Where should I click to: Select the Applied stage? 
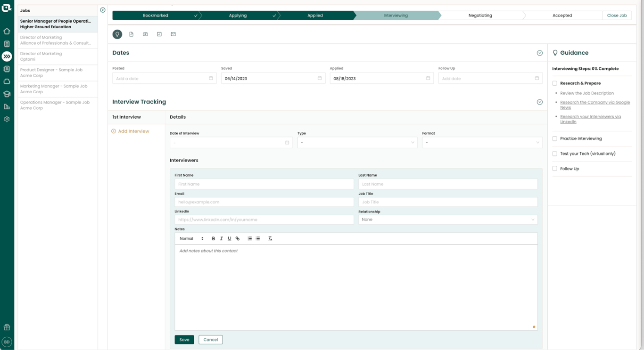tap(315, 16)
